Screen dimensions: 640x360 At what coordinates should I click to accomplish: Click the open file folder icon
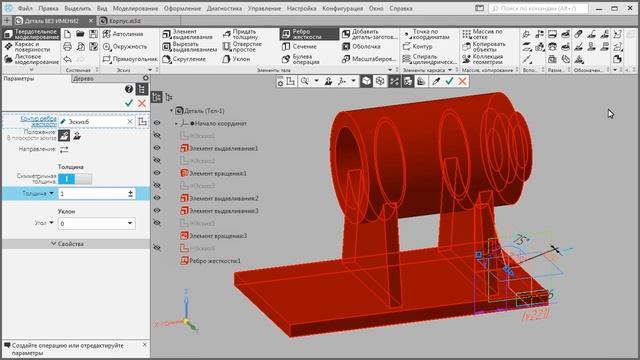(x=80, y=34)
